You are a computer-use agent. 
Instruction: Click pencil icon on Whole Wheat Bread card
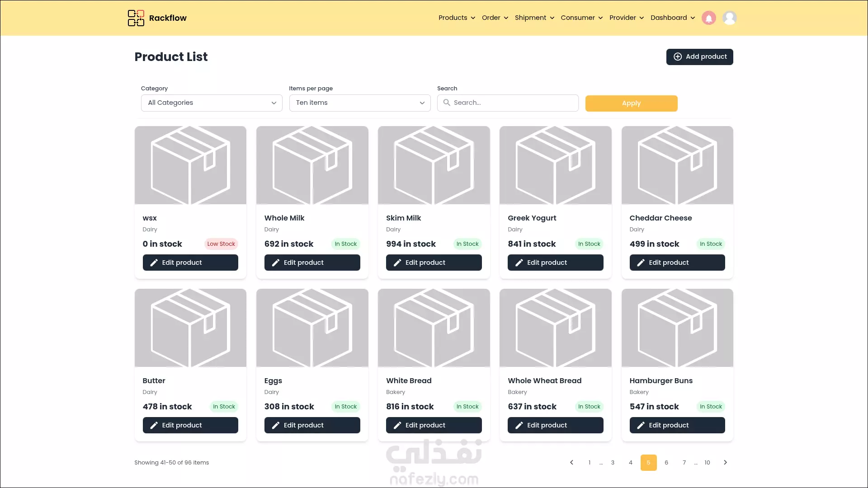[x=519, y=425]
